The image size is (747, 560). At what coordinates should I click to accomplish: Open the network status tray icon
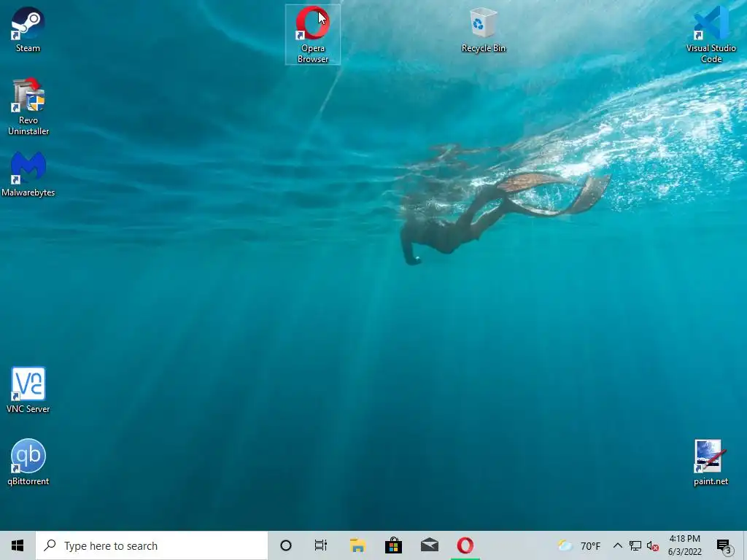(635, 545)
